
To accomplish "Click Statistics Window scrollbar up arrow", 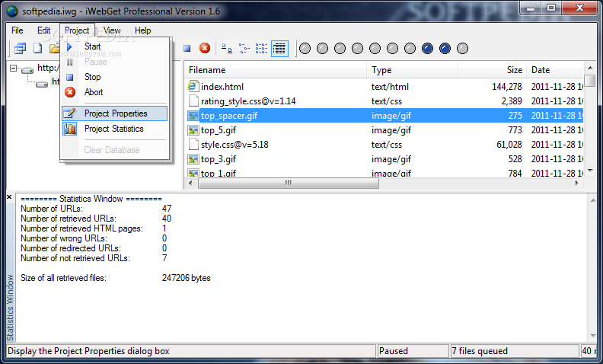I will click(592, 200).
